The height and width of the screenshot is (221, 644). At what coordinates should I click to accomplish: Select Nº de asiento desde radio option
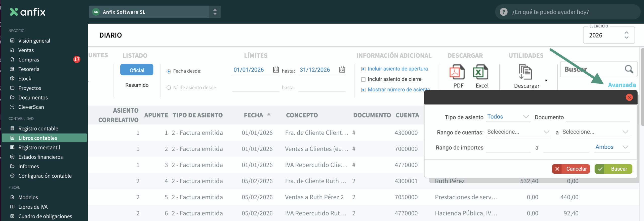point(169,88)
